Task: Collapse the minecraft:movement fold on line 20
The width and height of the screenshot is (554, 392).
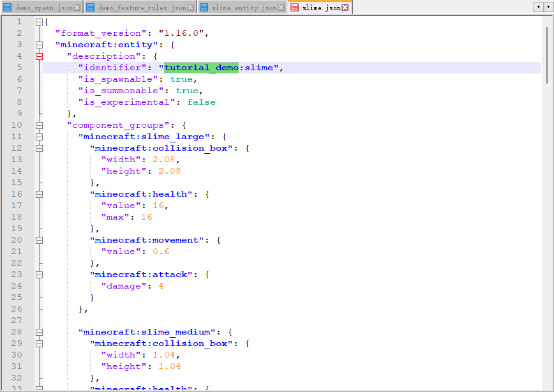Action: (x=39, y=240)
